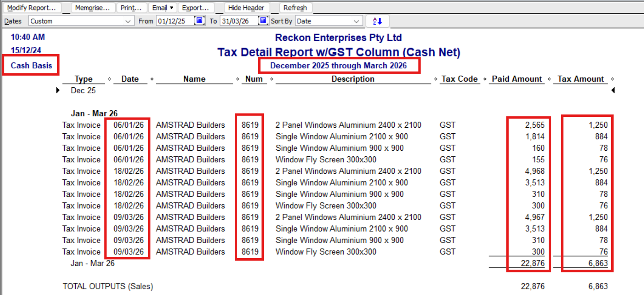This screenshot has width=644, height=295.
Task: Click the resize diamond after Tax Code
Action: [485, 79]
